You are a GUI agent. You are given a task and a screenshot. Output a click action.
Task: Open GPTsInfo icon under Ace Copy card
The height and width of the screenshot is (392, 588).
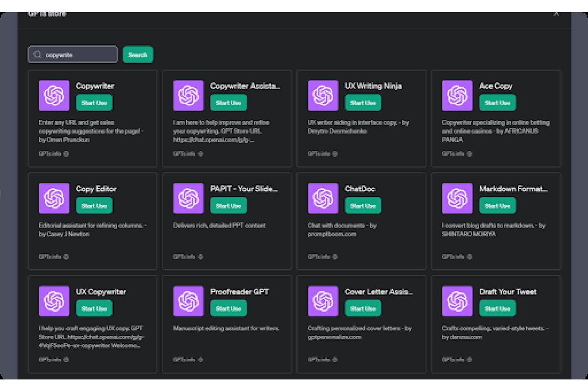click(x=469, y=154)
